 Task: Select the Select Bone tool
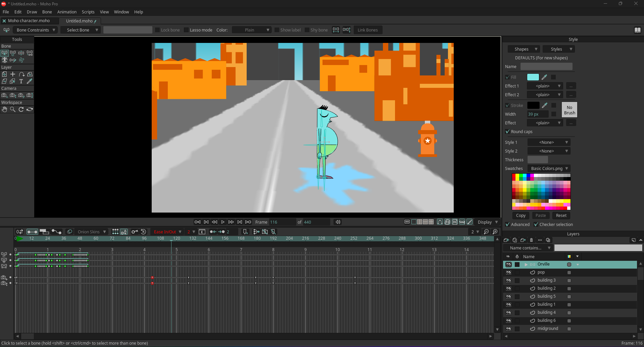(4, 53)
